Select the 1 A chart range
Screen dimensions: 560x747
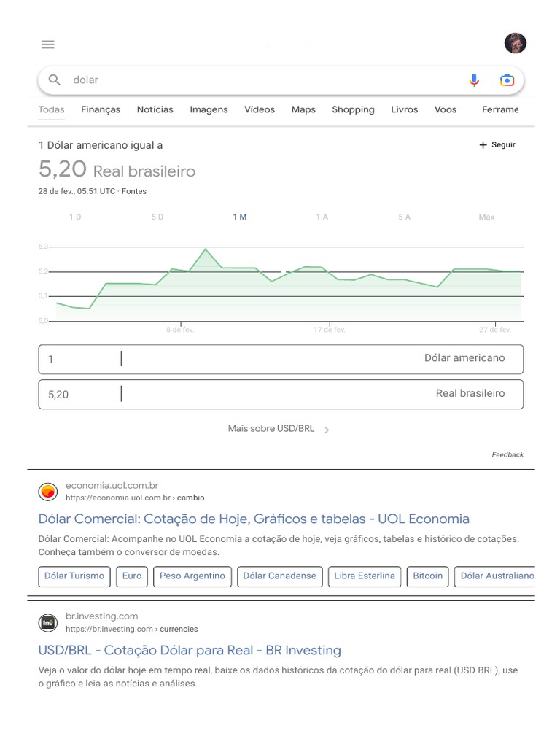[322, 217]
